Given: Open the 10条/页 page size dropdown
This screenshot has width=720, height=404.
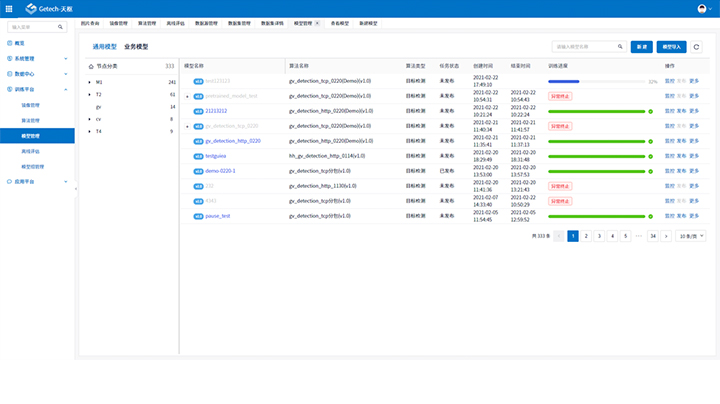Looking at the screenshot, I should tap(690, 236).
